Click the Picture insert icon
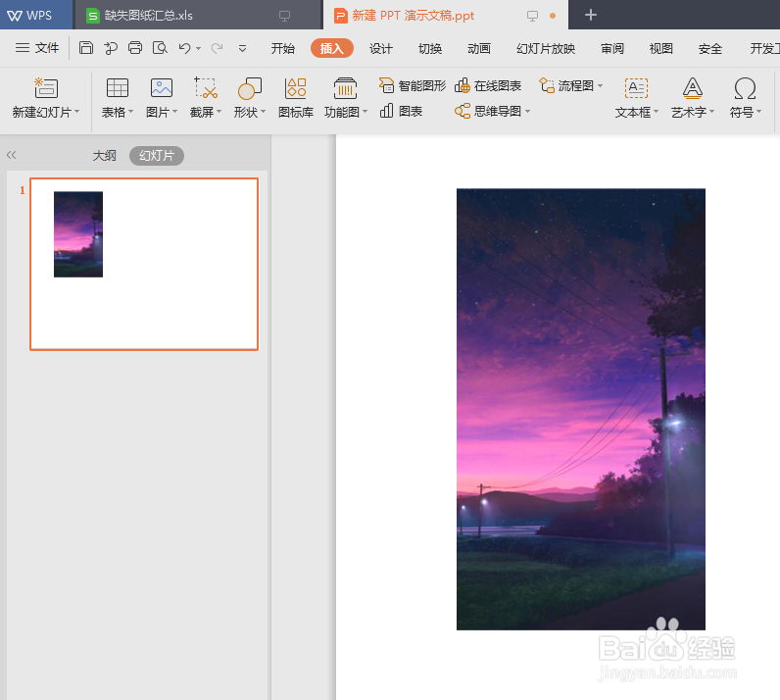780x700 pixels. (162, 87)
